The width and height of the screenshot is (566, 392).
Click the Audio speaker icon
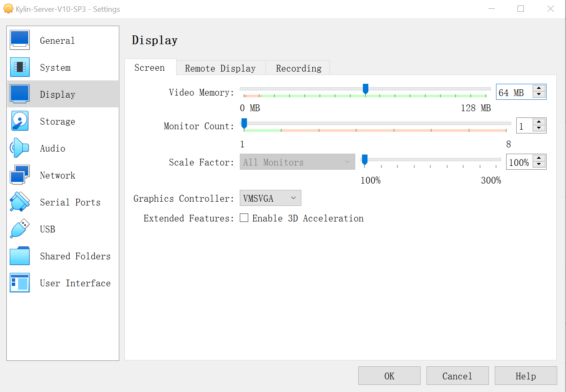coord(20,148)
